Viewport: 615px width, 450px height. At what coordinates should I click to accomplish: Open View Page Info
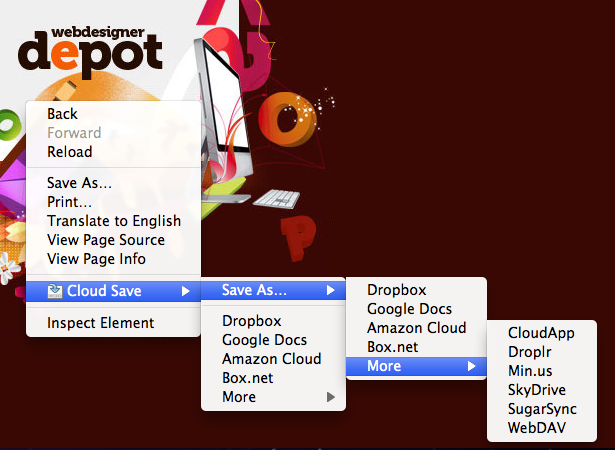(113, 259)
